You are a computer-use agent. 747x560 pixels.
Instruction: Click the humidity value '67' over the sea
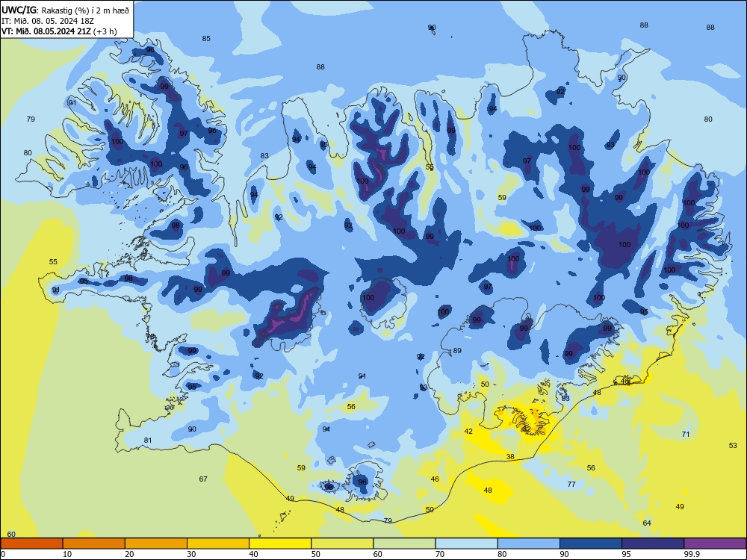203,479
